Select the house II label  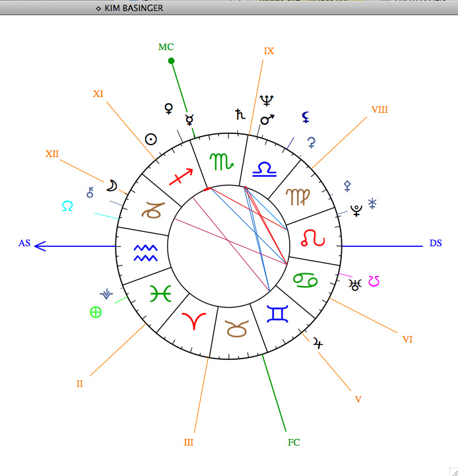tap(79, 384)
